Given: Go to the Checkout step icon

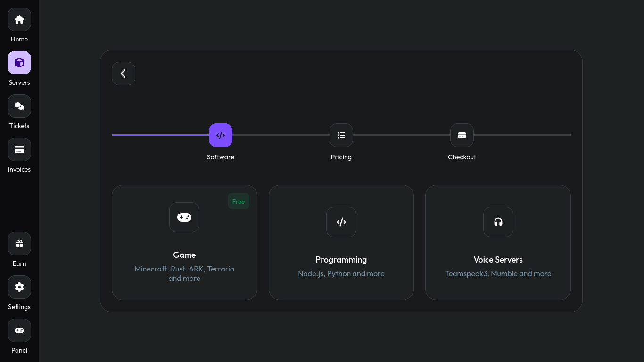Looking at the screenshot, I should (462, 135).
